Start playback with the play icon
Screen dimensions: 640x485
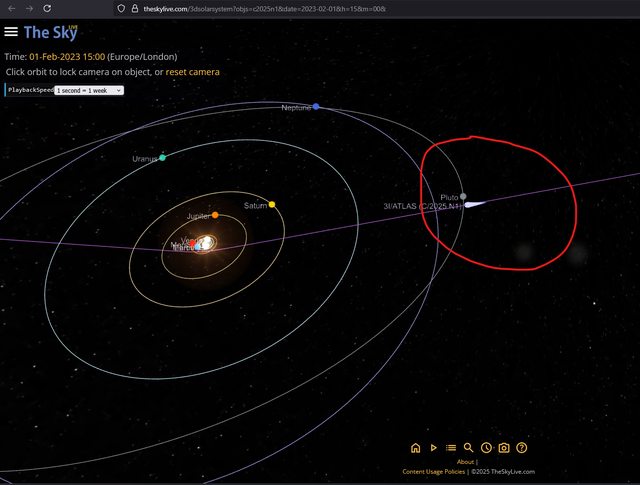(x=433, y=448)
